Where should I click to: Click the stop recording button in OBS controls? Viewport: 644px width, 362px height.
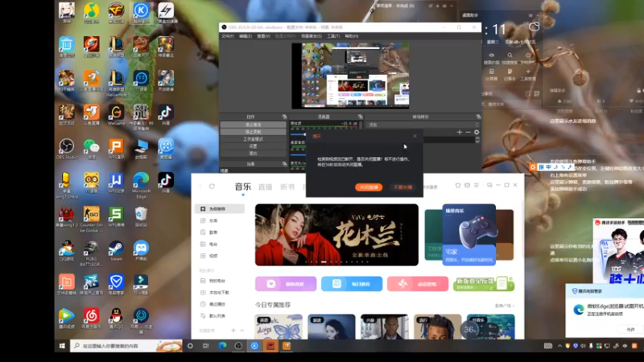pyautogui.click(x=253, y=132)
